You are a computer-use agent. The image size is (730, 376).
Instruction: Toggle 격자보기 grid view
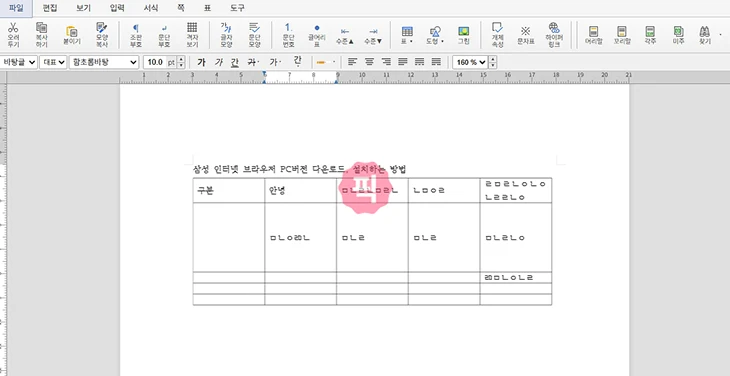click(192, 34)
